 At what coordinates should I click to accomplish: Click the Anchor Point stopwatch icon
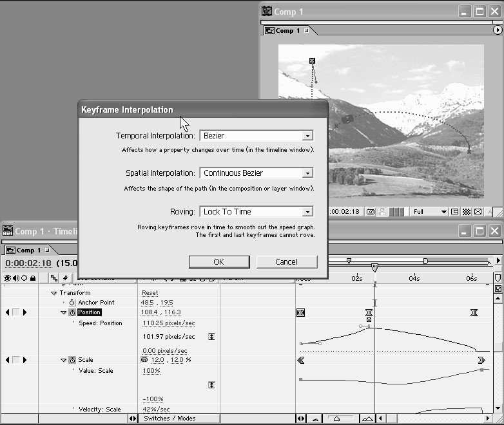(72, 303)
